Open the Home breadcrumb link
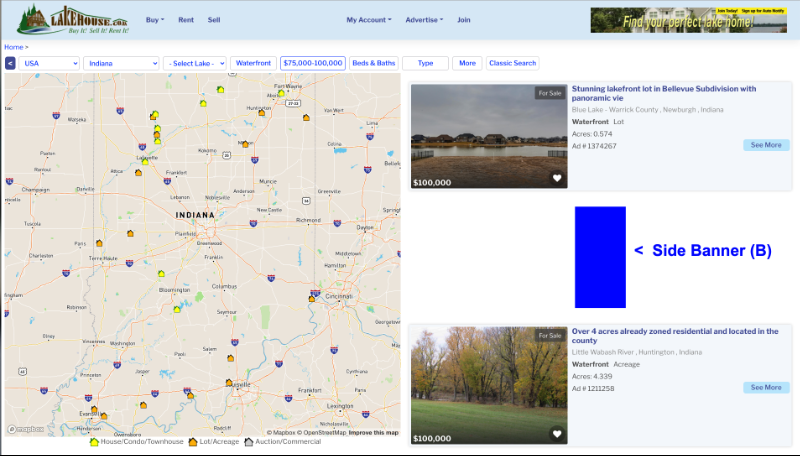The image size is (800, 456). click(x=13, y=47)
